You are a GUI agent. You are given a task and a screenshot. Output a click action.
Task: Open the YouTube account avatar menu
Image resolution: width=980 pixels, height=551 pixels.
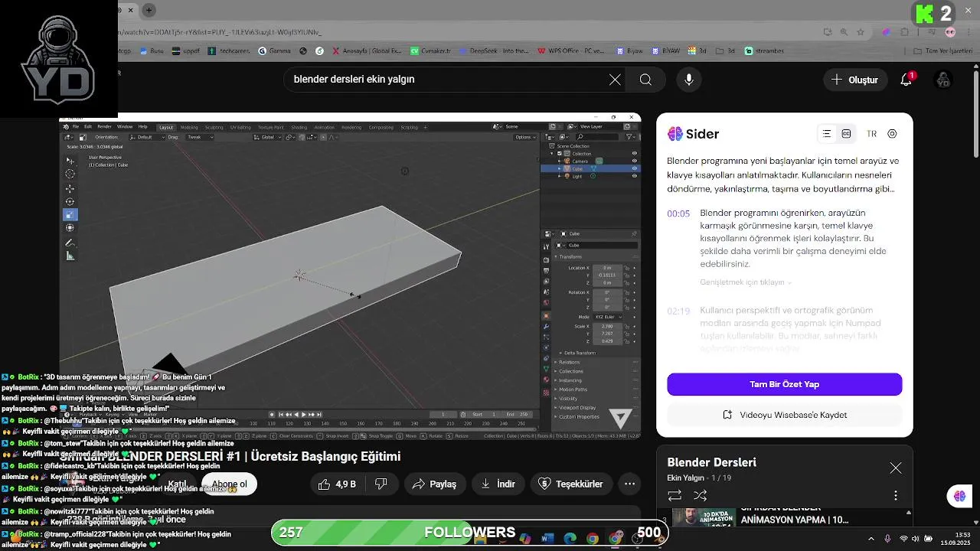pyautogui.click(x=943, y=80)
